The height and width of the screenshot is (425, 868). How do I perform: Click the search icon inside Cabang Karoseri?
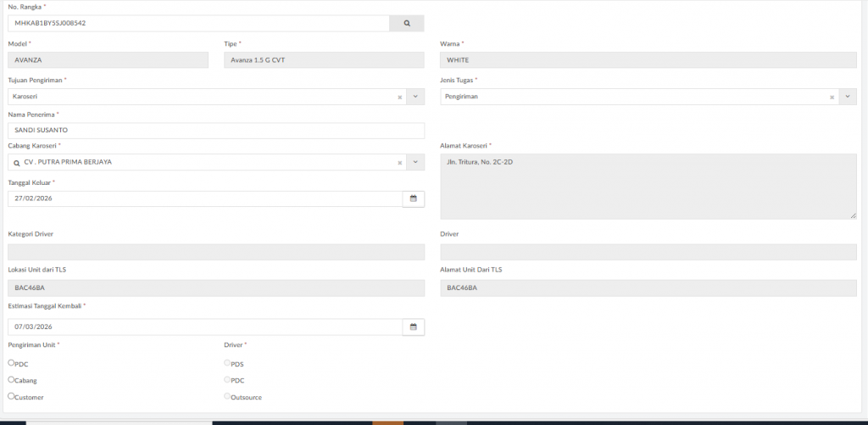16,162
